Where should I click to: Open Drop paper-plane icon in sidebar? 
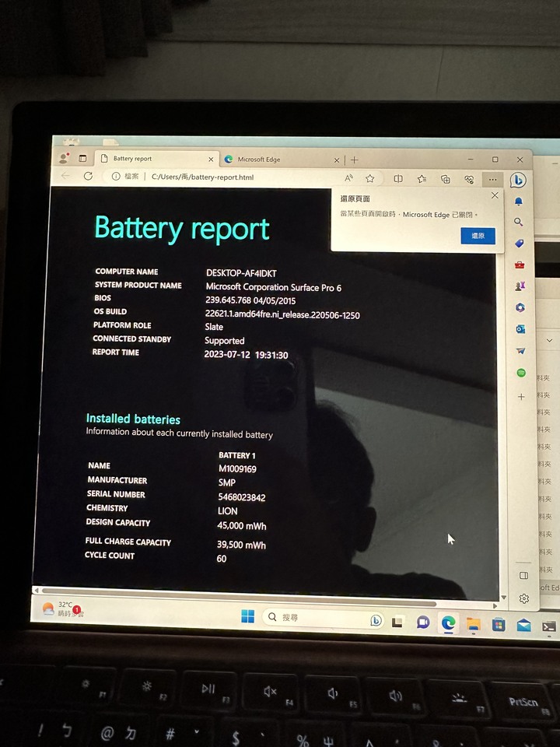pyautogui.click(x=520, y=351)
